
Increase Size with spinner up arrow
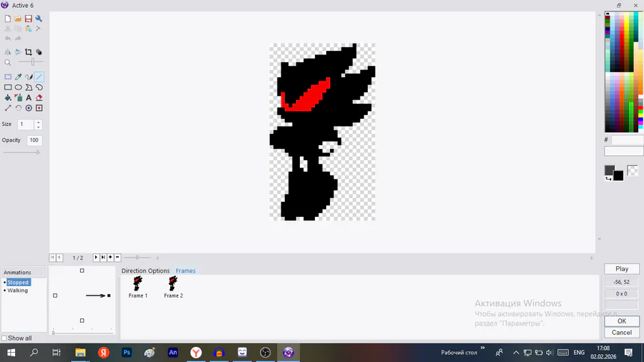click(x=38, y=122)
